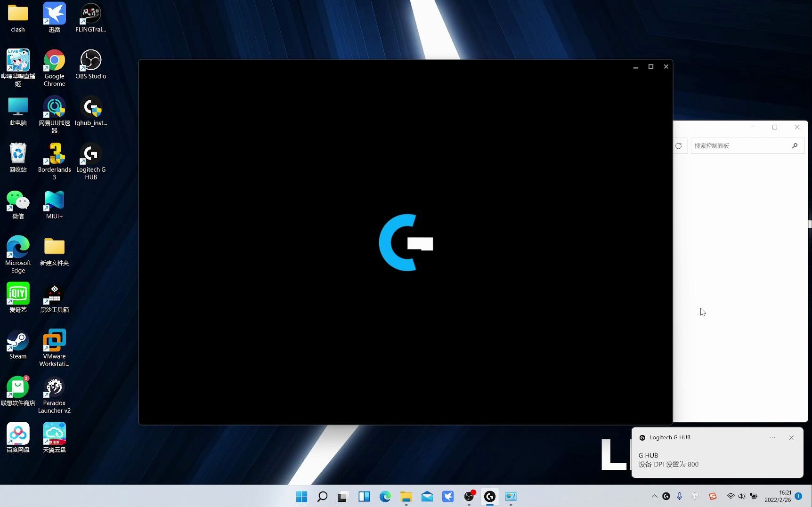Launch 微信 desktop icon
Screen dimensions: 812x507
click(x=18, y=204)
